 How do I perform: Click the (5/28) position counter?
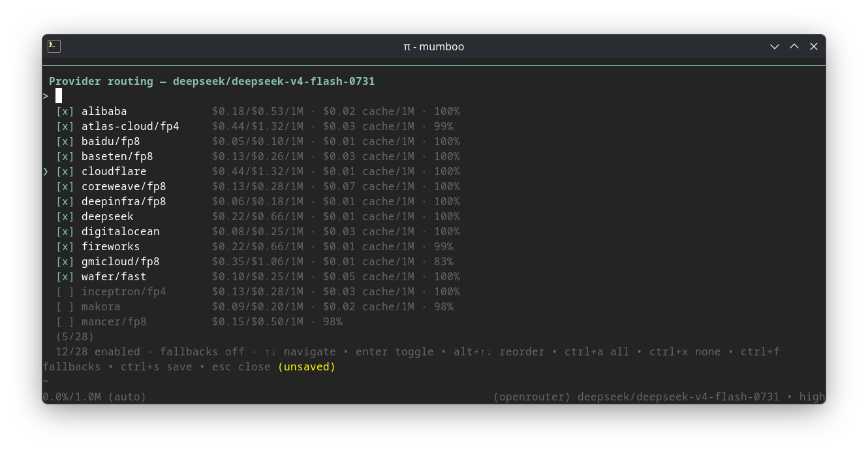75,336
